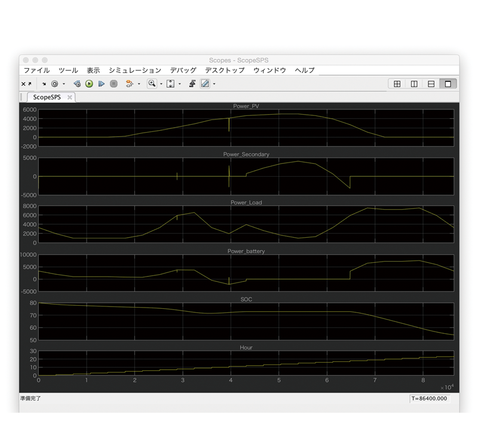The width and height of the screenshot is (478, 448).
Task: Switch to left/right split layout icon
Action: click(414, 84)
